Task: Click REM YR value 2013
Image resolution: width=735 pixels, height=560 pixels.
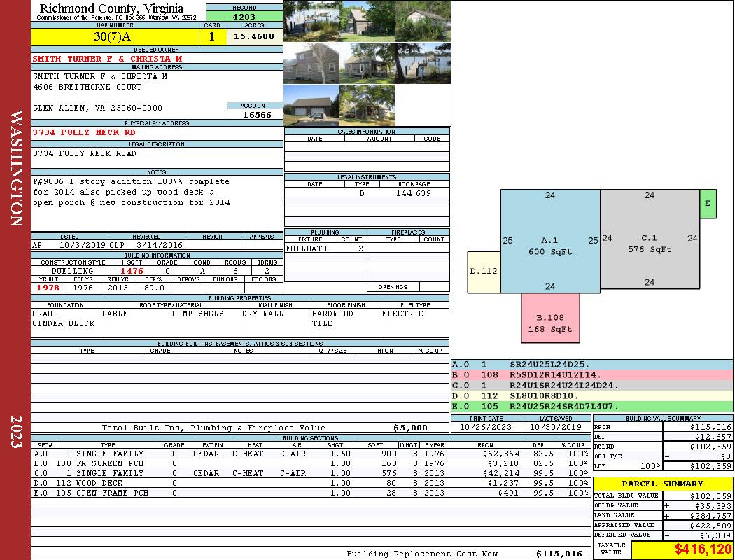Action: 118,288
